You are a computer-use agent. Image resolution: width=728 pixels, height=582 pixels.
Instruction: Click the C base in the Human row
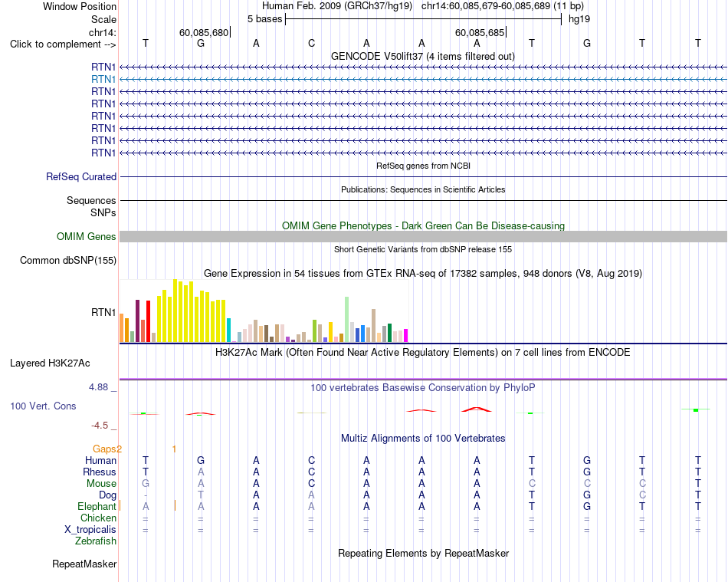click(x=312, y=460)
